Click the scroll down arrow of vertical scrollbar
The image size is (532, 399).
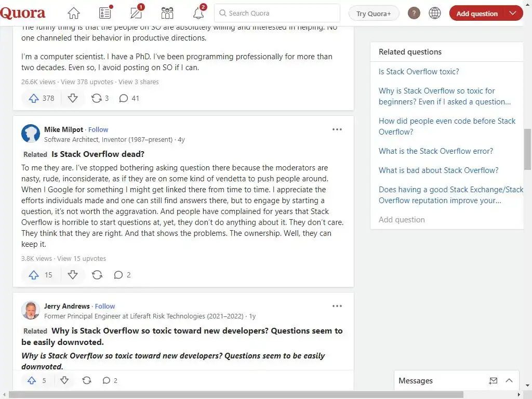click(527, 385)
